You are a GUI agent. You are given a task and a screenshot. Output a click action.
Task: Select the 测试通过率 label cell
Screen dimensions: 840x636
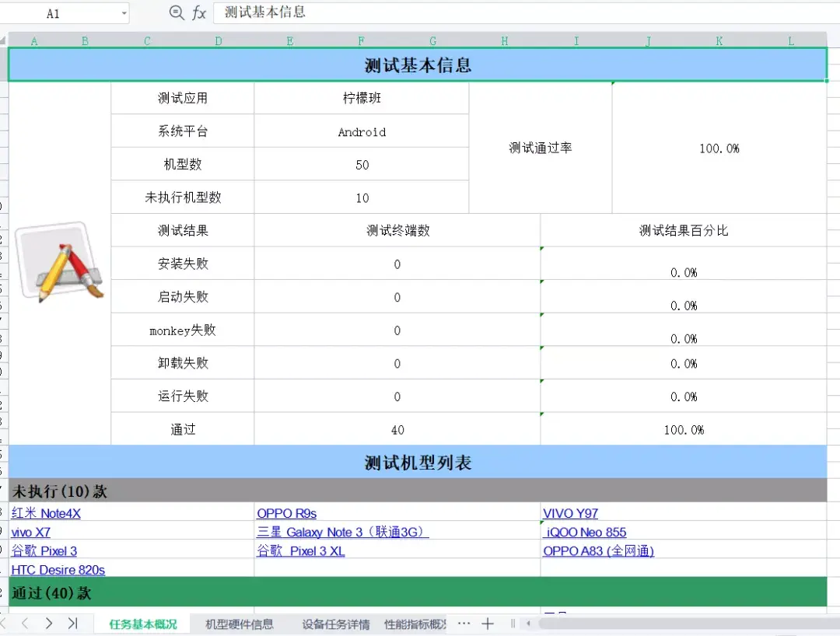click(541, 148)
